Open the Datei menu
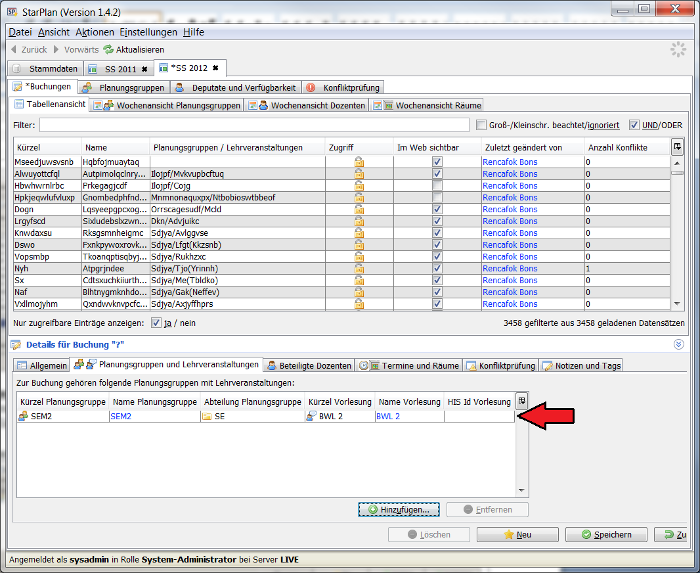The width and height of the screenshot is (700, 573). coord(20,32)
